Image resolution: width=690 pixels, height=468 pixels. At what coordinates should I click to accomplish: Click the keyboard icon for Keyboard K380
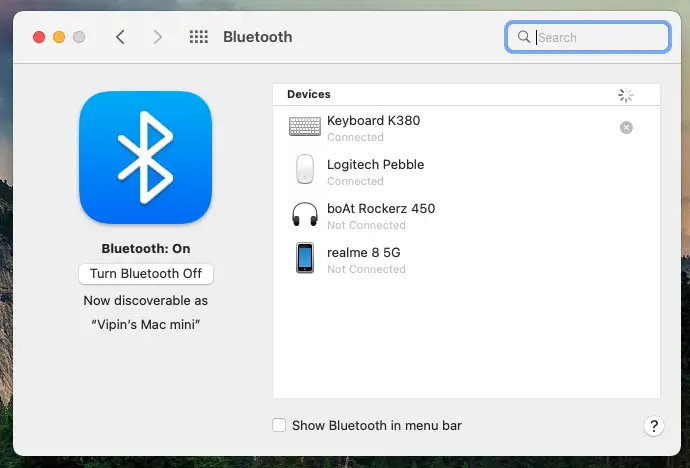coord(305,127)
